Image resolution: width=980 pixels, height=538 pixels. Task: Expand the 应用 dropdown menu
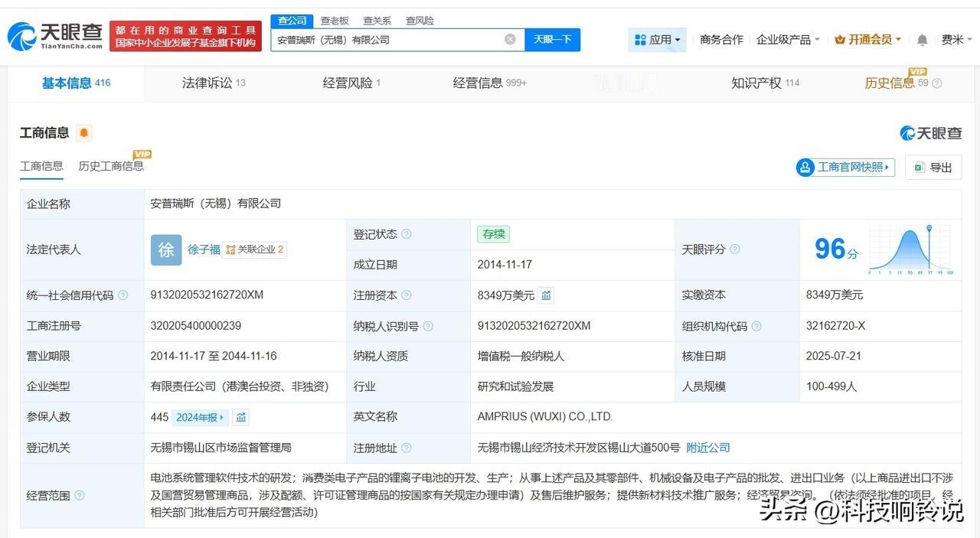[x=658, y=40]
